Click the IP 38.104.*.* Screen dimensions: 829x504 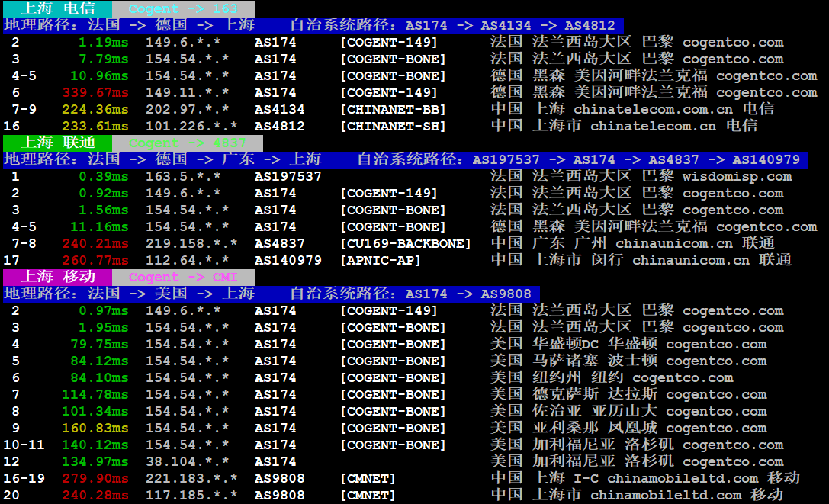tap(187, 462)
